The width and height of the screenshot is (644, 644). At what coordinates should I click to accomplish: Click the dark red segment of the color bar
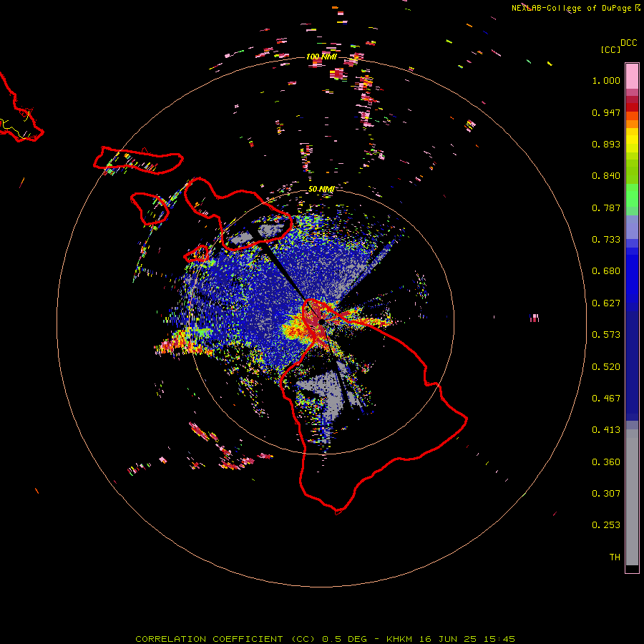632,107
